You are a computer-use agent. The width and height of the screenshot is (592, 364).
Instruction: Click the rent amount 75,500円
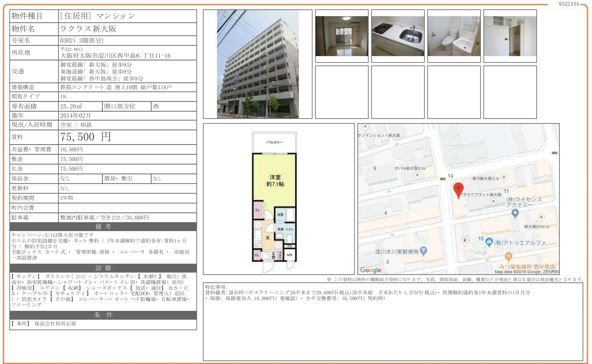point(86,137)
